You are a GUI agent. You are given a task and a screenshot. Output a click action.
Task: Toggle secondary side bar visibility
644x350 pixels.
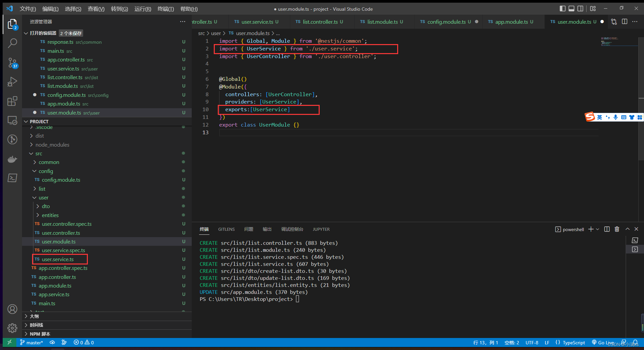(x=581, y=8)
